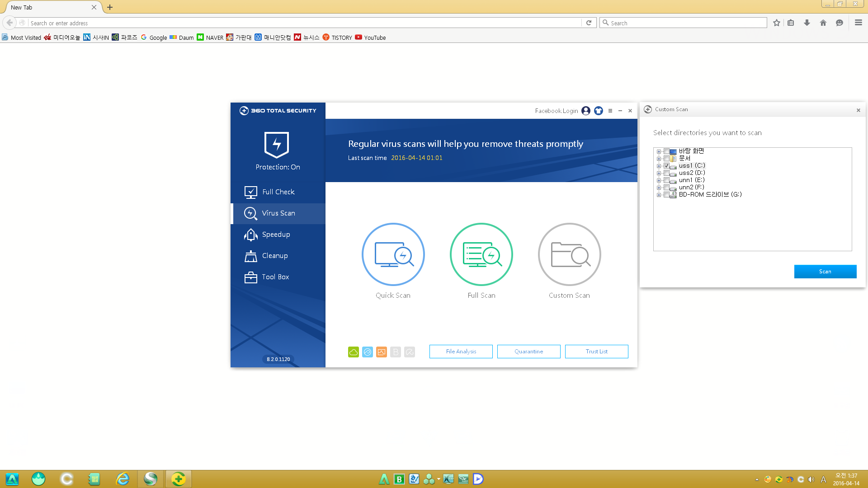Expand the unn2 (F:) tree node
The image size is (868, 488).
click(659, 188)
